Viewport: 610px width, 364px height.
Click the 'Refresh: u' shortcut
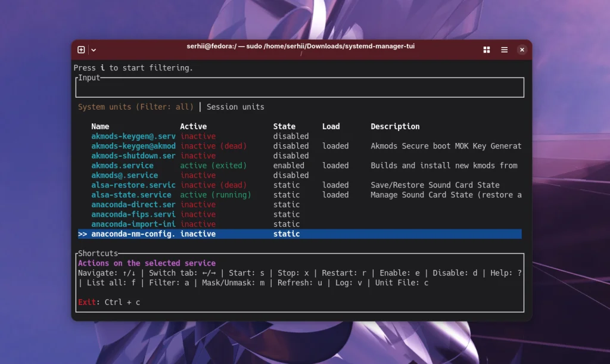(300, 283)
